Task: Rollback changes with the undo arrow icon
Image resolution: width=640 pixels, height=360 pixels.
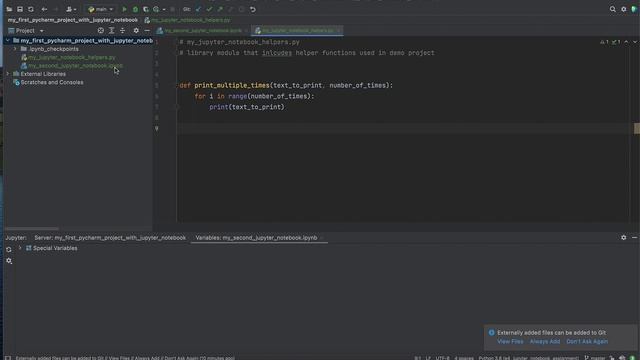Action: tap(253, 9)
